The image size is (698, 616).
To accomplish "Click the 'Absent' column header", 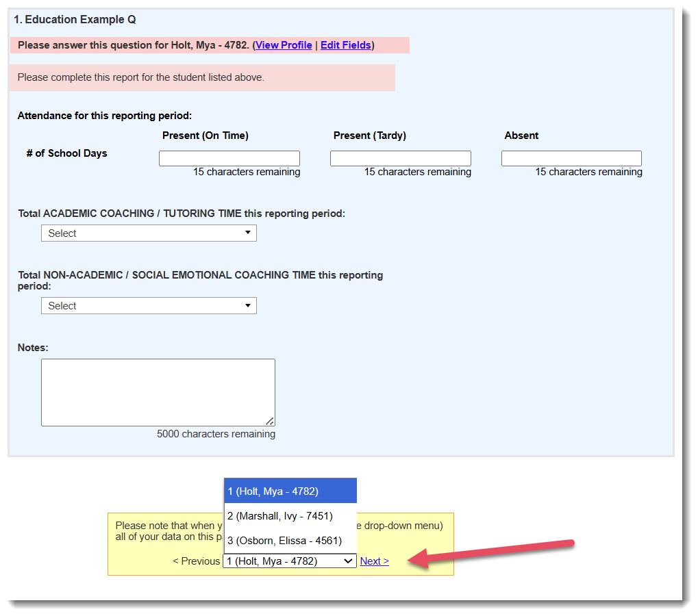I will [x=521, y=136].
